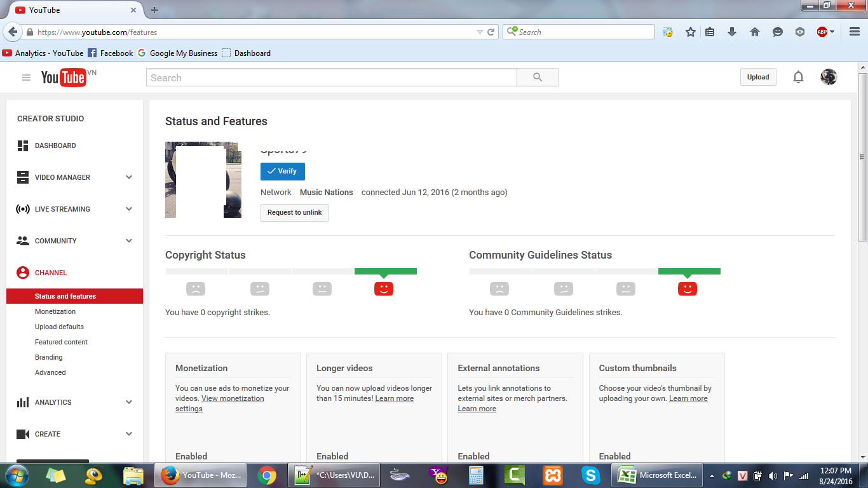The width and height of the screenshot is (868, 488).
Task: Open the Facebook bookmark
Action: [111, 53]
